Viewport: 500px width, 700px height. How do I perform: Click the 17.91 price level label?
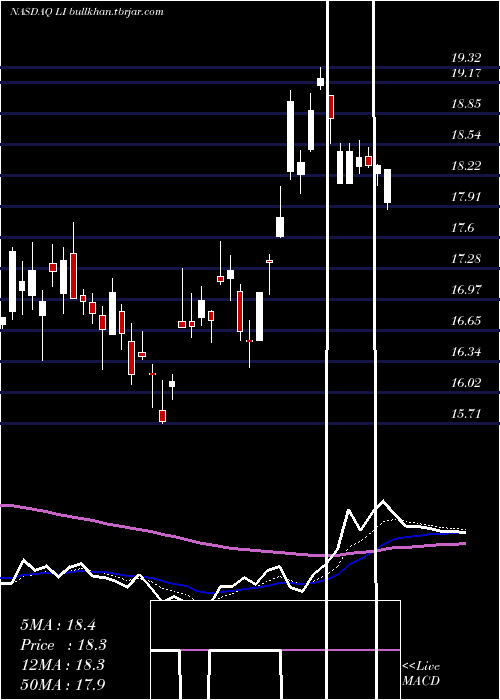coord(466,196)
